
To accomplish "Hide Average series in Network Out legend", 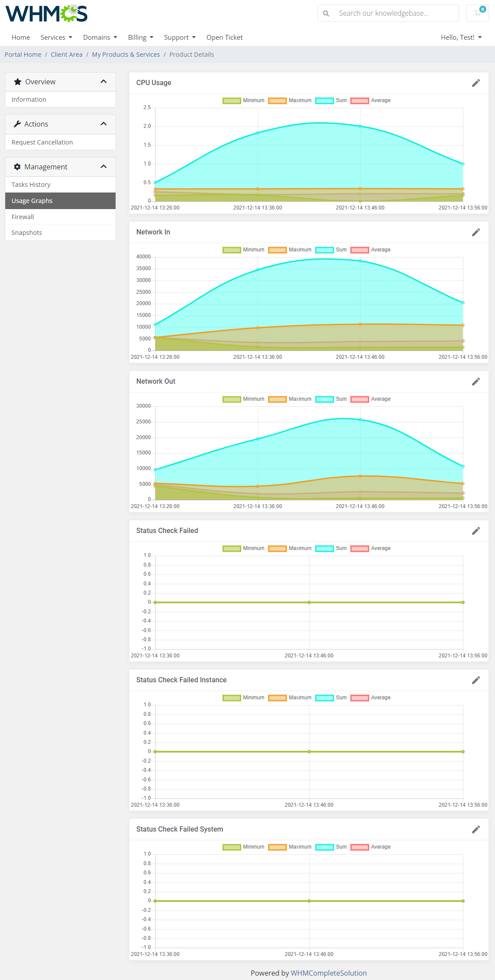I will click(x=370, y=399).
